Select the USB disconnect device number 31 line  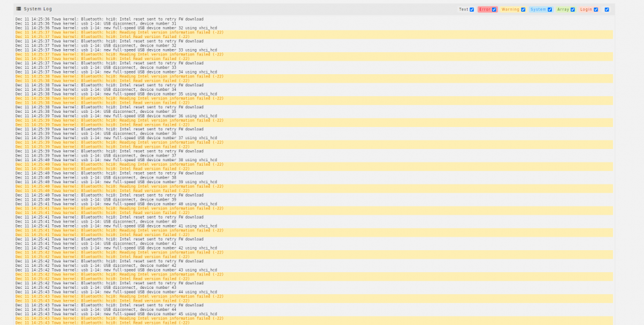click(x=96, y=23)
